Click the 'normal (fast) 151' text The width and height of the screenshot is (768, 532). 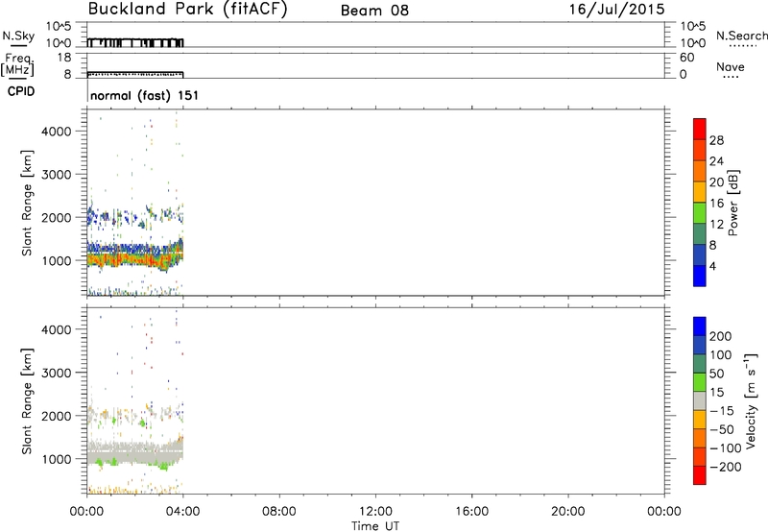[x=145, y=95]
